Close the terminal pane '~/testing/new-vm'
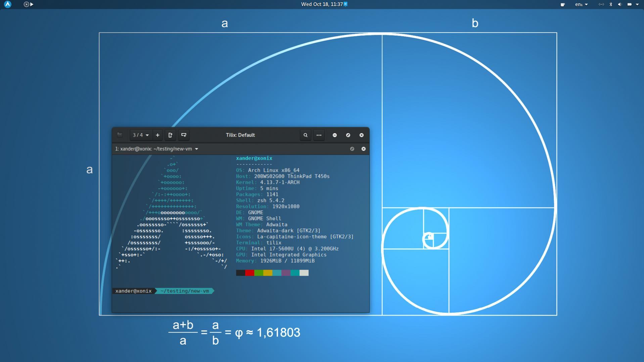 [364, 149]
